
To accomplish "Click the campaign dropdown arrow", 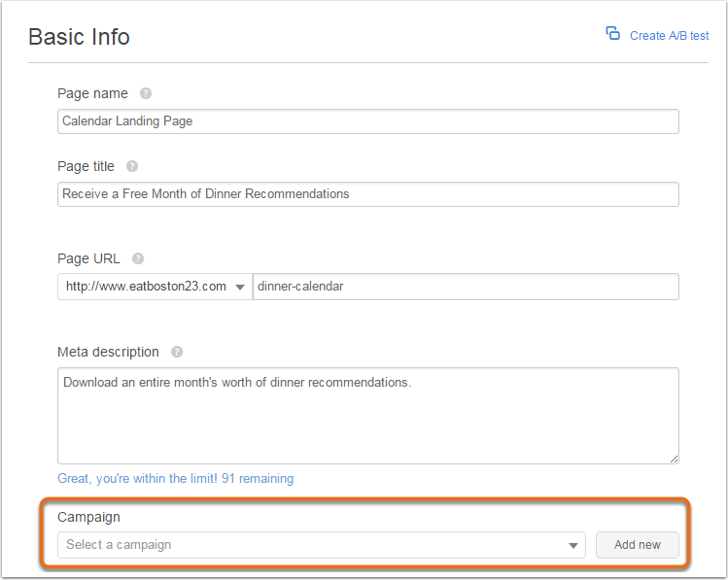I will click(573, 546).
